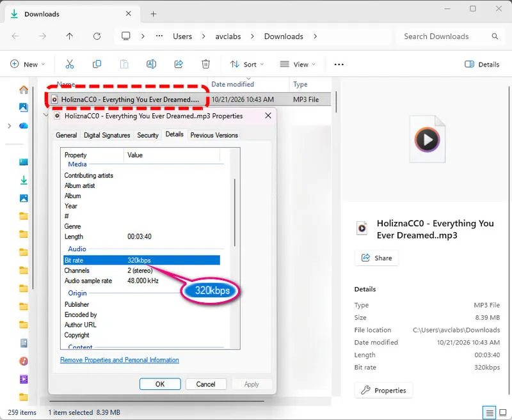Click Share button in details pane
512x420 pixels.
376,258
